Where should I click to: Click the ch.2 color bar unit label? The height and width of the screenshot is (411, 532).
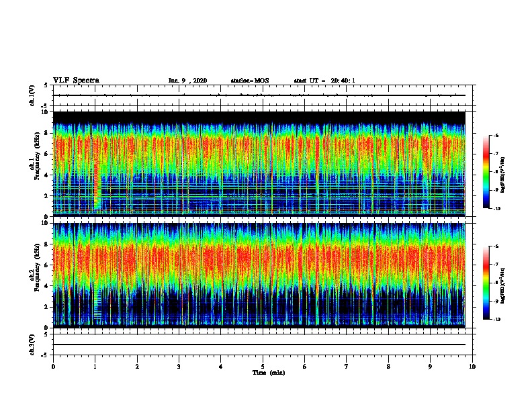[503, 285]
